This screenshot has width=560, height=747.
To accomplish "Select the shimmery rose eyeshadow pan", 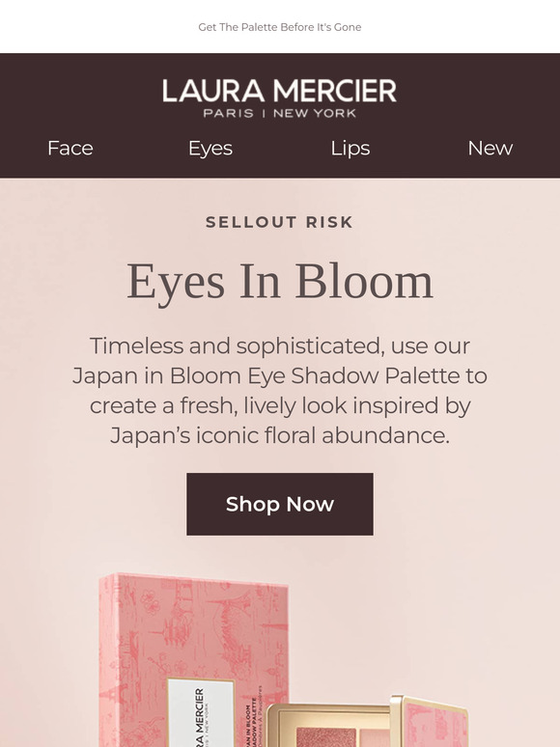I will point(326,737).
